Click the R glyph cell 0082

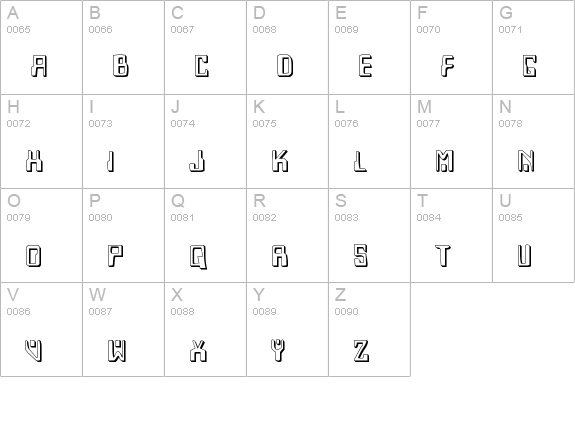pyautogui.click(x=288, y=235)
